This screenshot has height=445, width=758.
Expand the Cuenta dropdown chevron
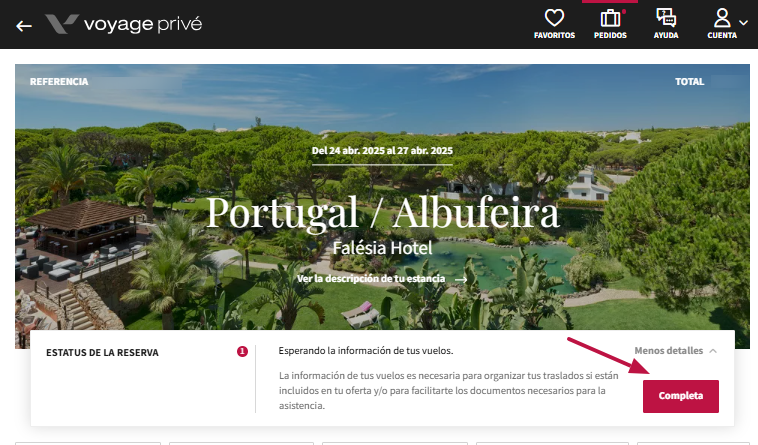(x=743, y=22)
